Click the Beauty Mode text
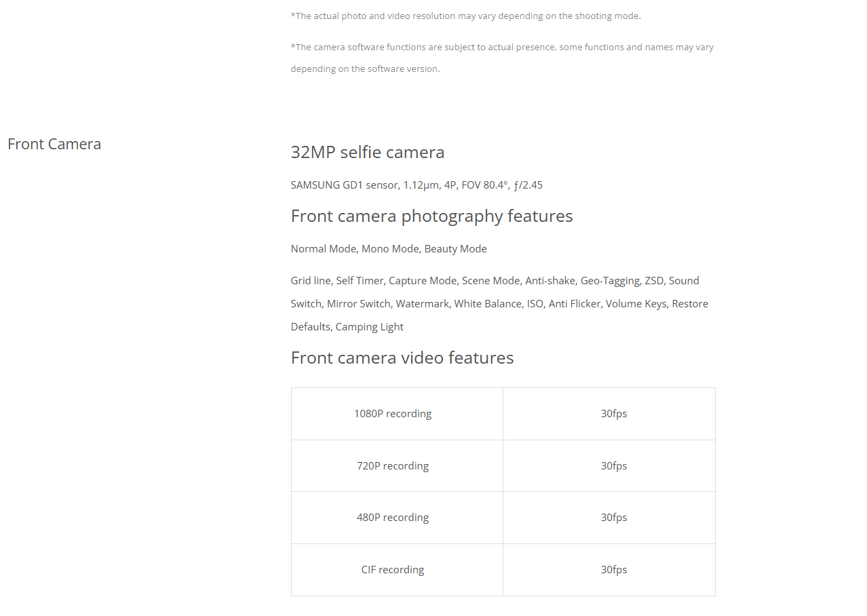The image size is (867, 616). (455, 248)
